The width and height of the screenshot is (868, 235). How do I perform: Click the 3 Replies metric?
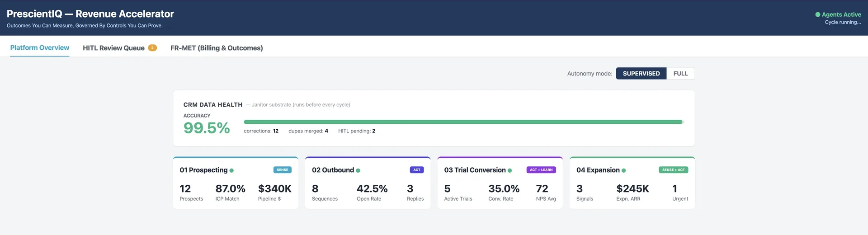click(415, 192)
